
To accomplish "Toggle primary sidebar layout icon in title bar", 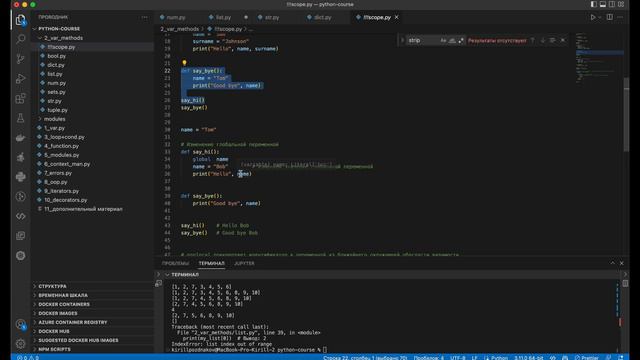I will pos(593,4).
